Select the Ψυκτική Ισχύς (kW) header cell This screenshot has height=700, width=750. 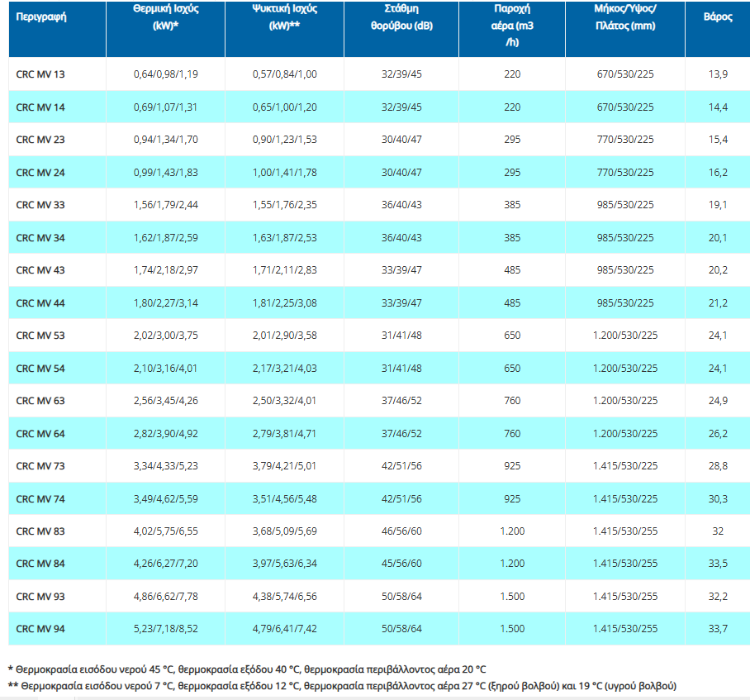tap(284, 17)
